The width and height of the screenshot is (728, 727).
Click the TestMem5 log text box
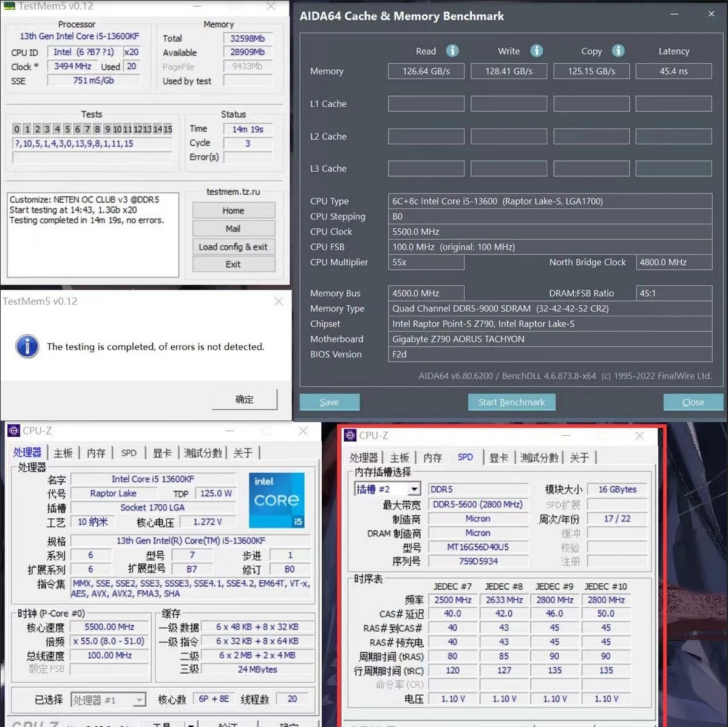(x=93, y=235)
